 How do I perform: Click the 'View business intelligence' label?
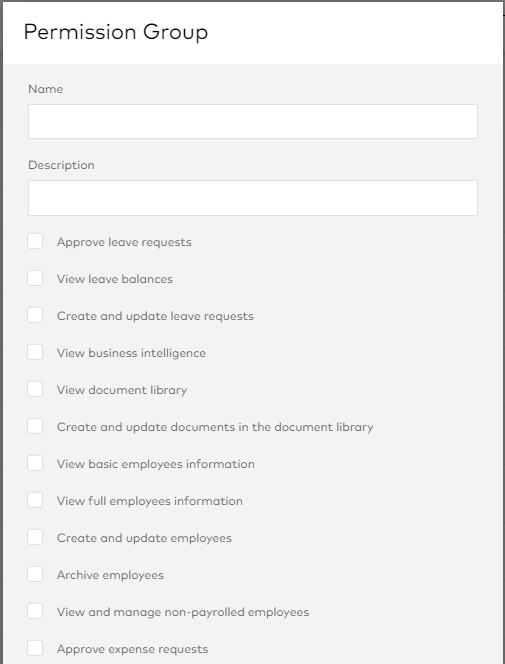click(x=131, y=353)
